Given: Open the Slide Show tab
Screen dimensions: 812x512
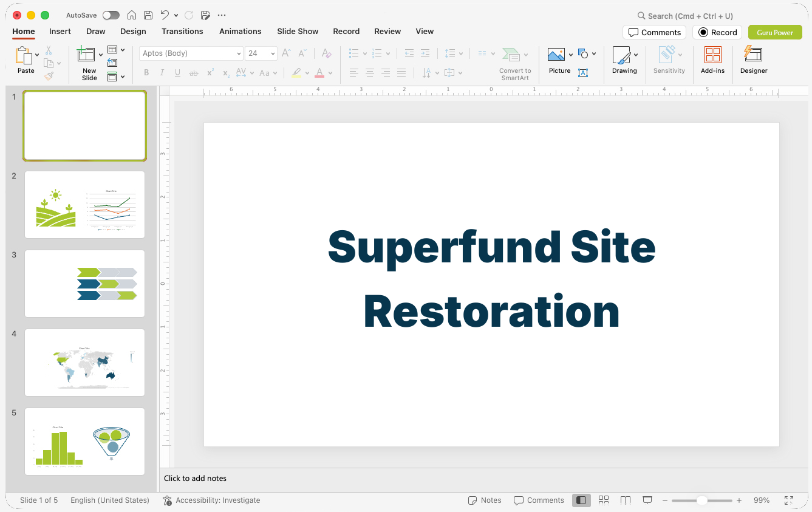Looking at the screenshot, I should (298, 31).
